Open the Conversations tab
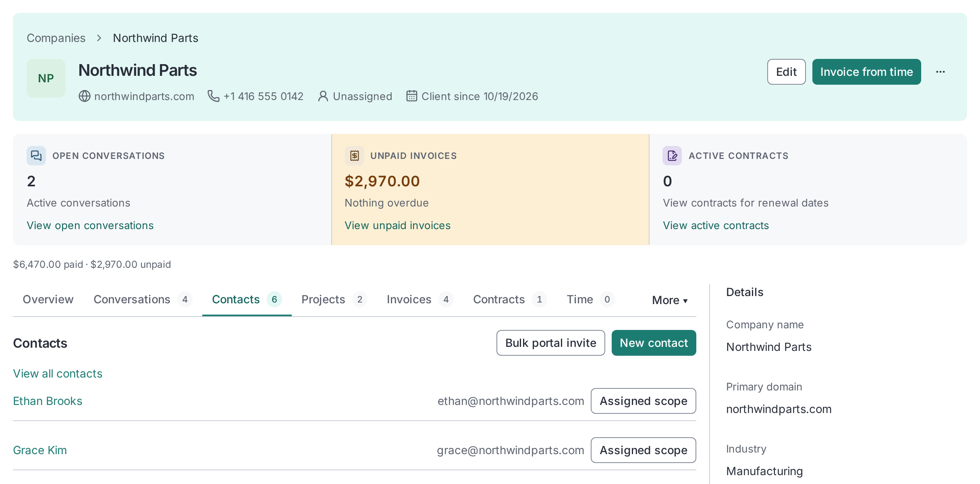 coord(143,299)
